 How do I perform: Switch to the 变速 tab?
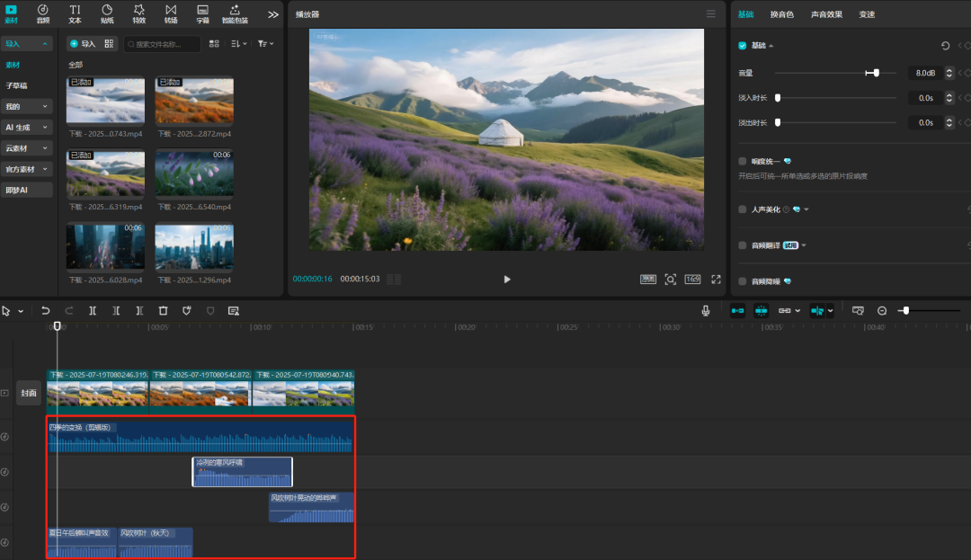(867, 14)
